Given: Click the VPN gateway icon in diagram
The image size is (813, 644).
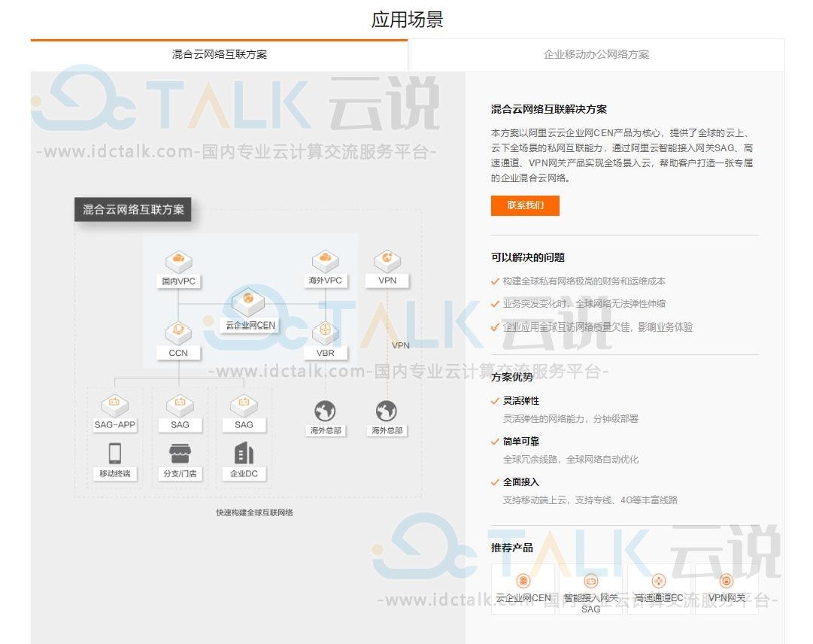Looking at the screenshot, I should [387, 261].
